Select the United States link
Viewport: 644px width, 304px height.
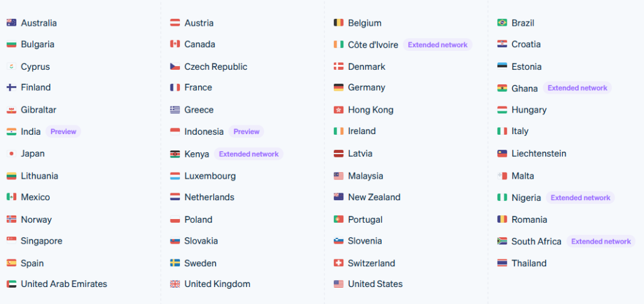pos(375,284)
